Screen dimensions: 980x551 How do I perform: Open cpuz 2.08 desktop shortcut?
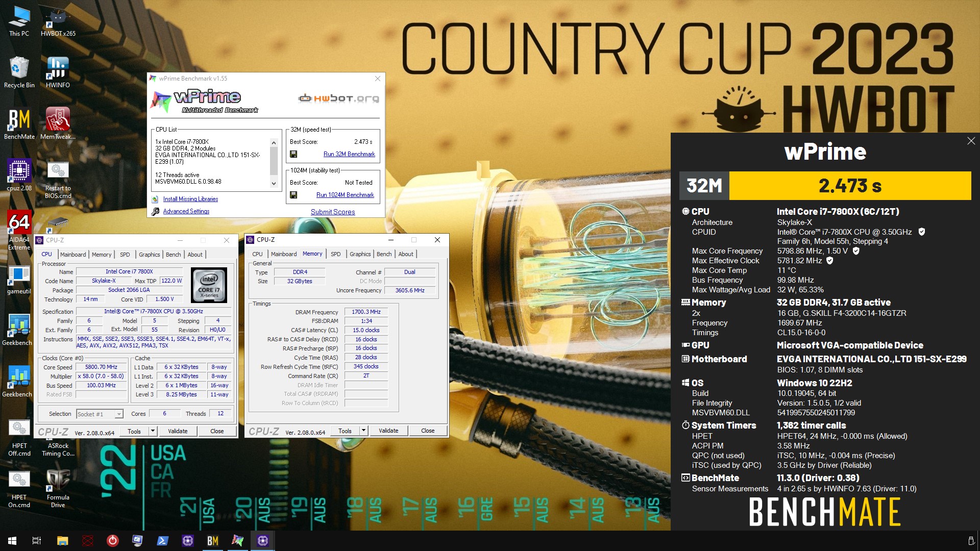[x=19, y=175]
